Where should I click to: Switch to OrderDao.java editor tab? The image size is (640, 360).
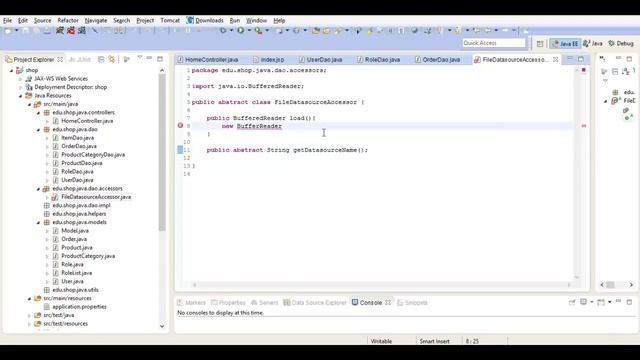(438, 60)
